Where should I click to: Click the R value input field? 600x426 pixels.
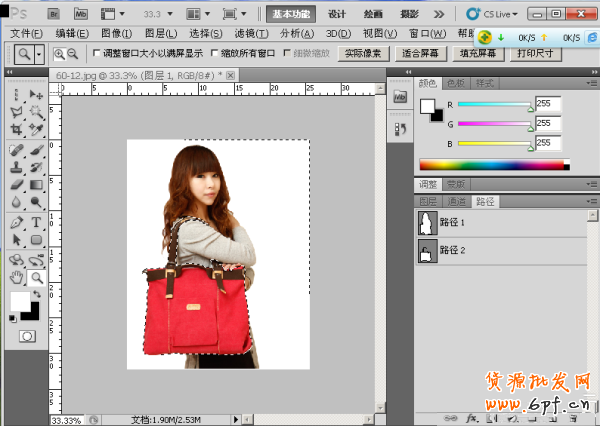(x=548, y=103)
